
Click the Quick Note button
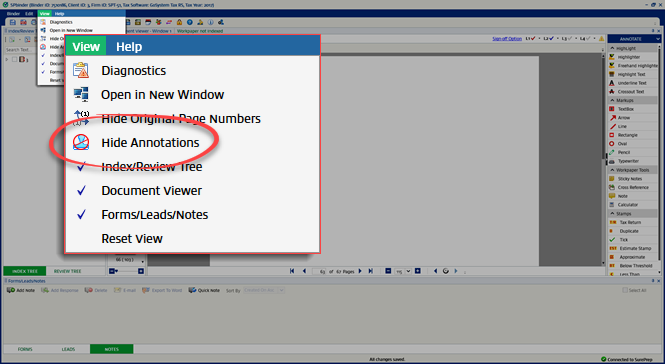pos(204,290)
